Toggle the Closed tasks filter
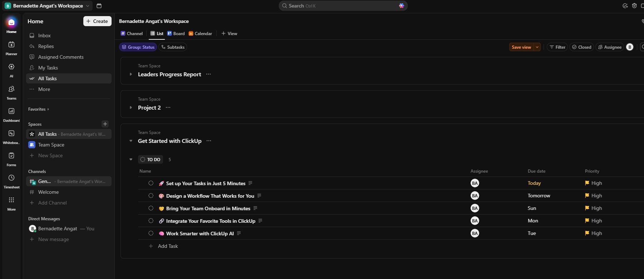Screen dimensions: 644x279 (x=581, y=47)
